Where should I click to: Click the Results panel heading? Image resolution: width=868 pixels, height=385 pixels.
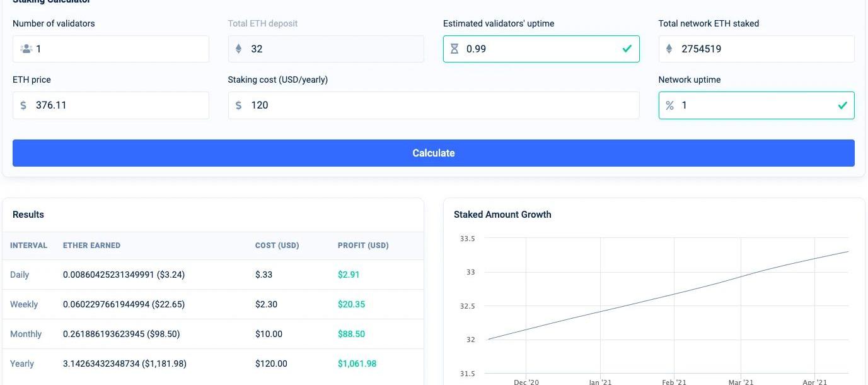pyautogui.click(x=28, y=215)
